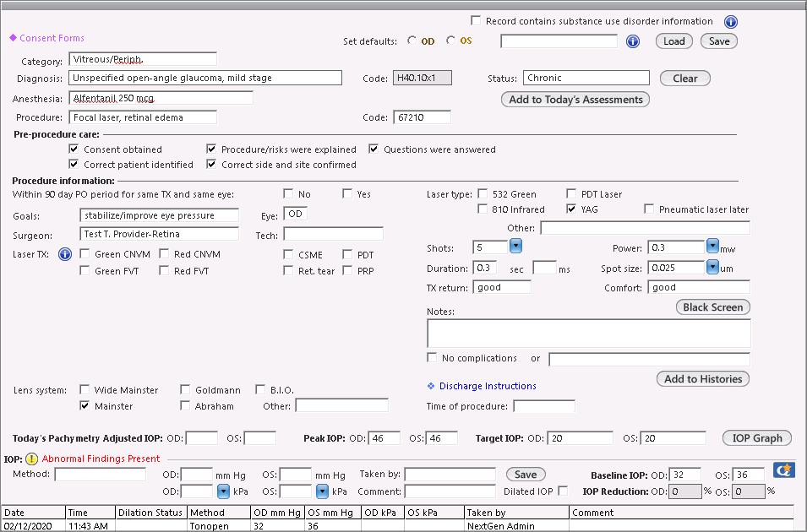This screenshot has height=532, width=807.
Task: Check Green FVT laser TX
Action: tap(85, 270)
